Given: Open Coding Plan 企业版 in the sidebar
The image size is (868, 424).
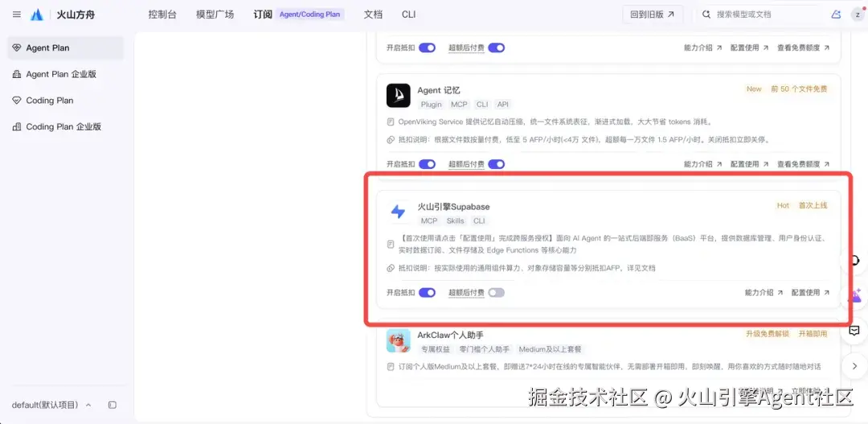Looking at the screenshot, I should pyautogui.click(x=65, y=126).
